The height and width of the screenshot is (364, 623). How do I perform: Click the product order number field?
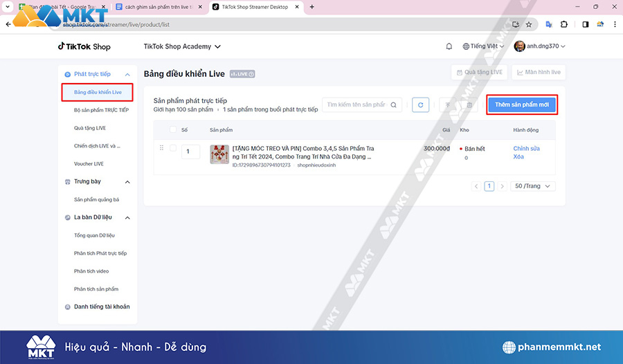point(191,152)
